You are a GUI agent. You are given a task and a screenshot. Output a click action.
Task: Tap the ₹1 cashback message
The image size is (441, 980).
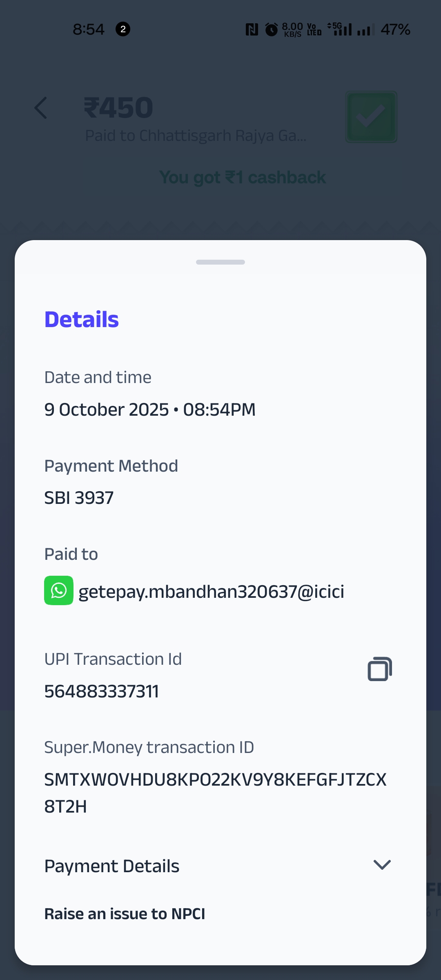pyautogui.click(x=243, y=178)
